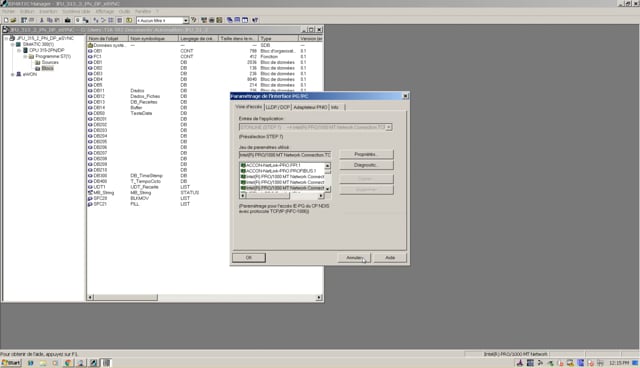Switch to the LLDP / DCP tab

coord(278,107)
